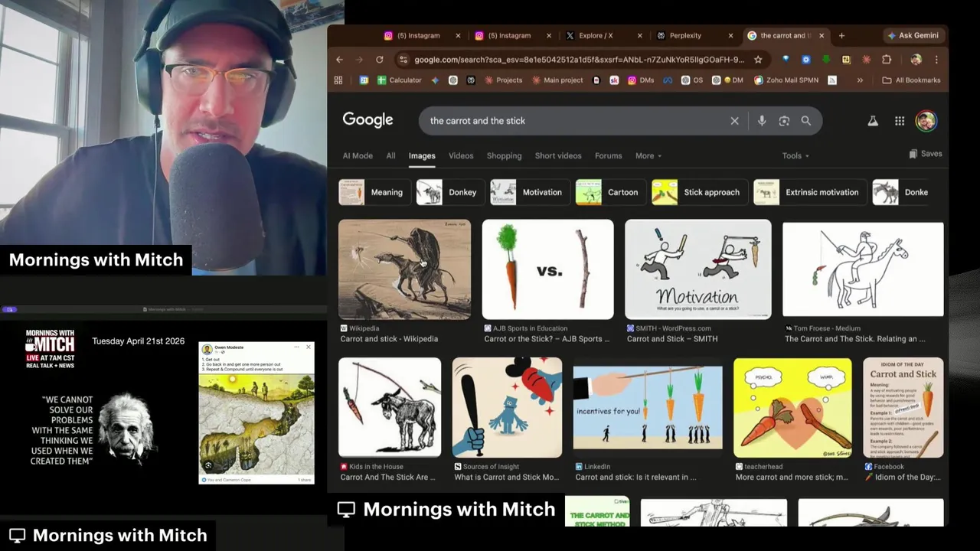Open the sk bookmark icon

[x=613, y=80]
